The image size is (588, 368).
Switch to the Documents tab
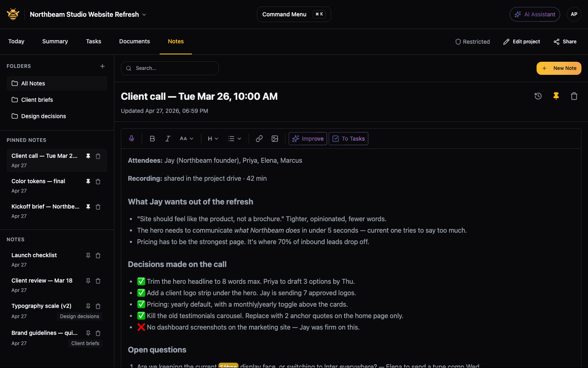click(134, 41)
